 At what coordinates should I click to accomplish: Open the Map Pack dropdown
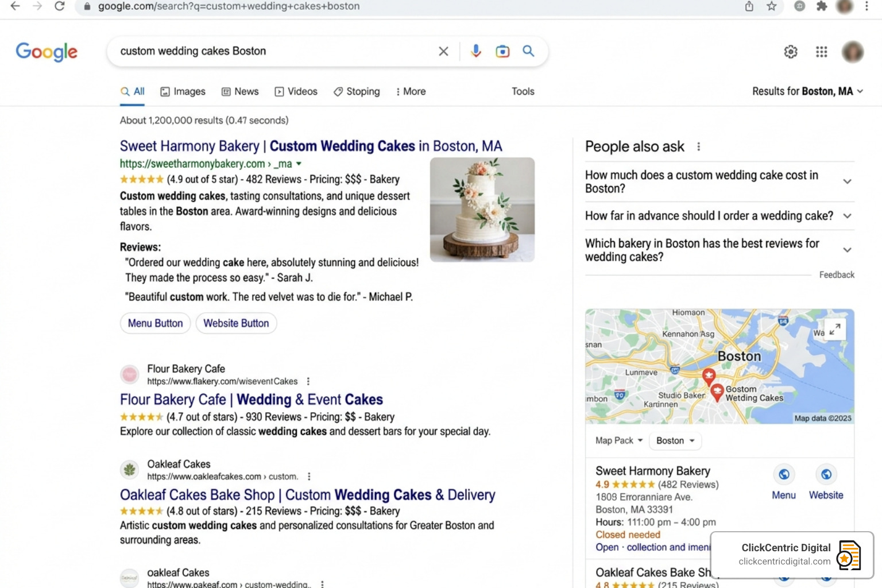pos(619,440)
